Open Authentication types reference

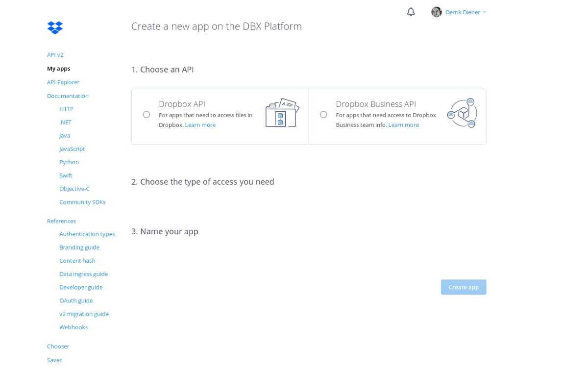[x=87, y=234]
